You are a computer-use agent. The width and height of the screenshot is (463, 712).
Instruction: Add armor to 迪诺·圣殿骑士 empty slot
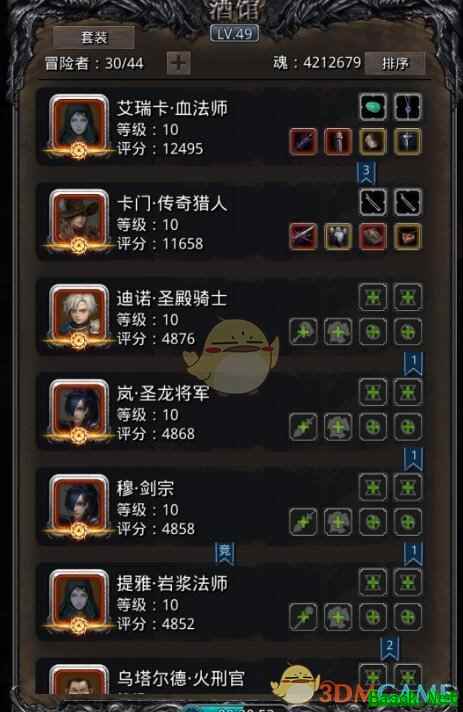coord(338,331)
